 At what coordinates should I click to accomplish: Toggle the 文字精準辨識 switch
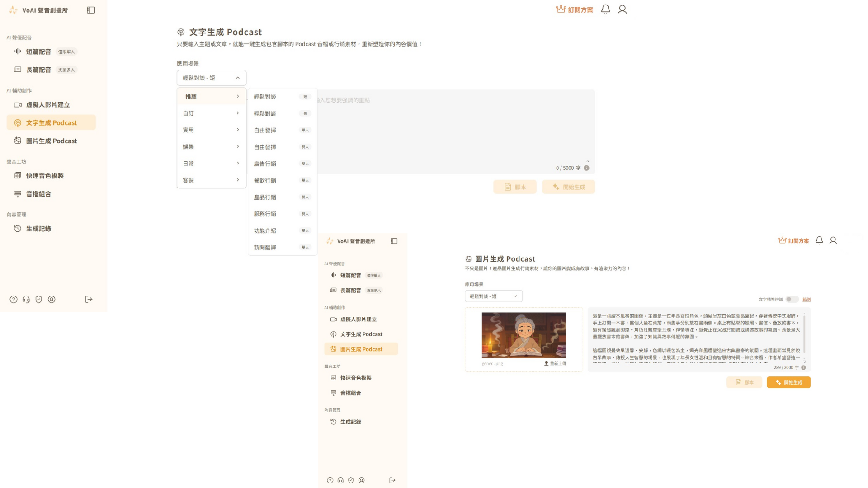click(x=792, y=299)
